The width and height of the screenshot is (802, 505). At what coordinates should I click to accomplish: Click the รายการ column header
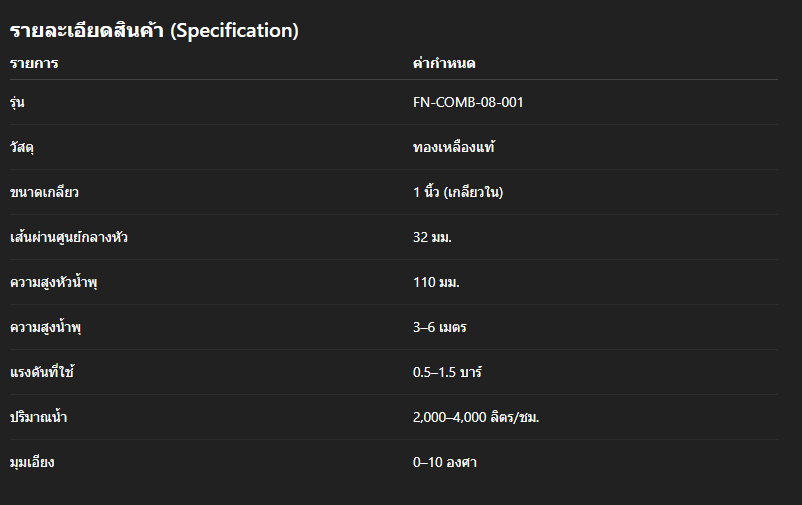pos(34,64)
